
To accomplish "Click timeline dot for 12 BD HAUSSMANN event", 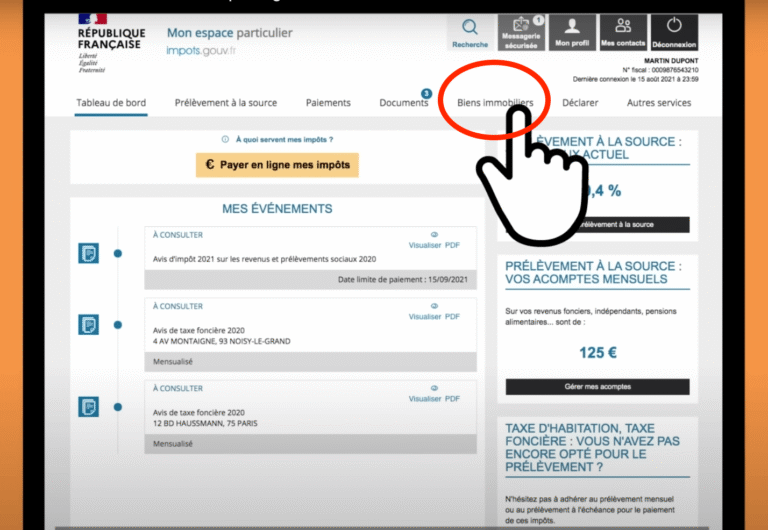I will tap(118, 407).
